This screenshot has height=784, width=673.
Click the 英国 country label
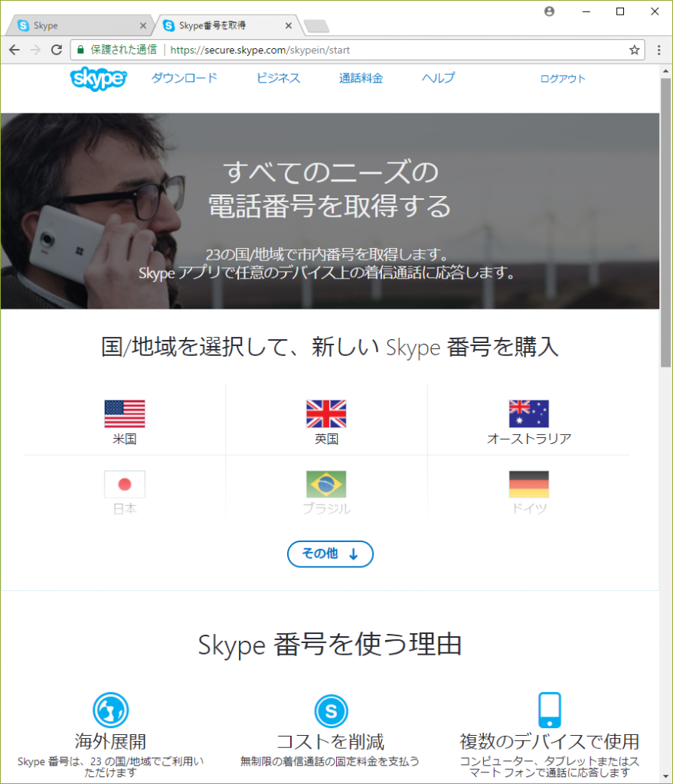[326, 439]
